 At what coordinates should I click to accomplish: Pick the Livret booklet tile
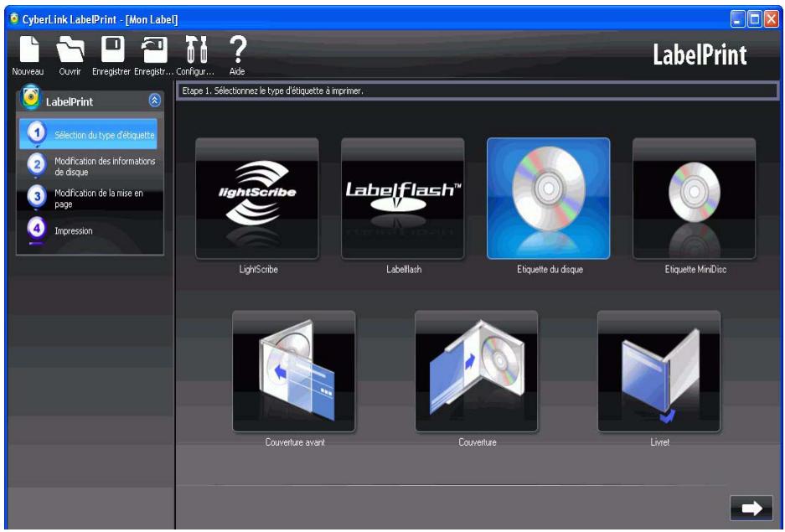[659, 371]
